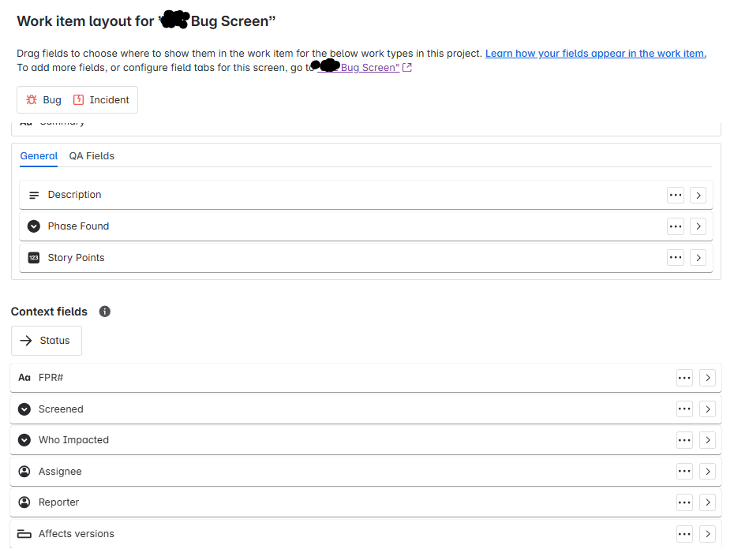Open Learn how your fields appear link

pyautogui.click(x=595, y=54)
